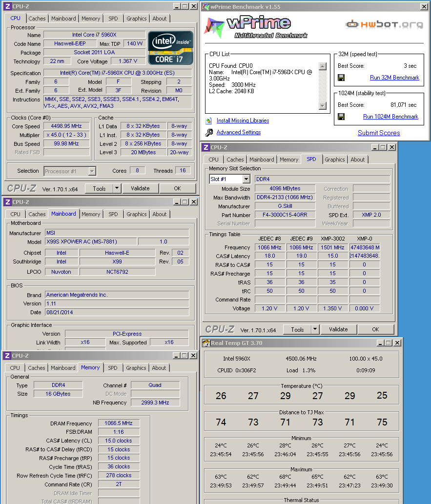Click the Submit Scores link in wPrime
Screen dimensions: 431x504
379,133
